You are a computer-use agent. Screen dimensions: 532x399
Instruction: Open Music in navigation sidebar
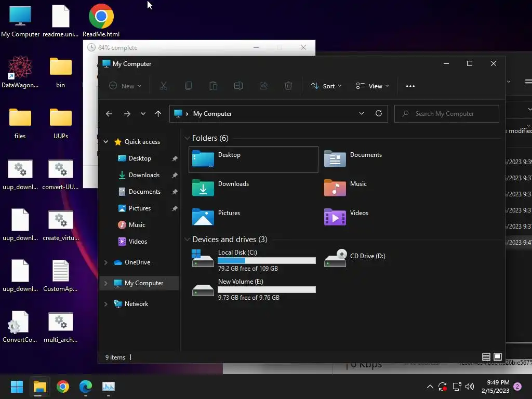pos(137,225)
